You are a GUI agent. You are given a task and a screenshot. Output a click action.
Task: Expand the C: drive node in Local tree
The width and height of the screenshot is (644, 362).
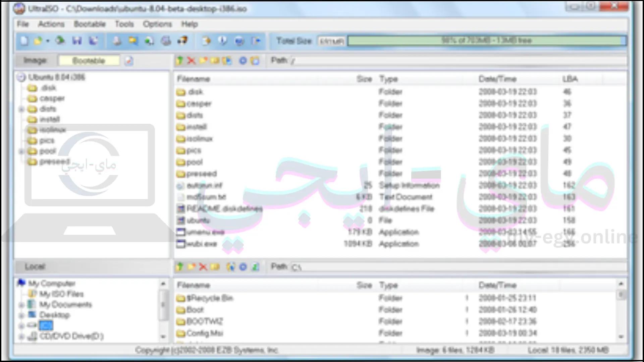point(21,325)
